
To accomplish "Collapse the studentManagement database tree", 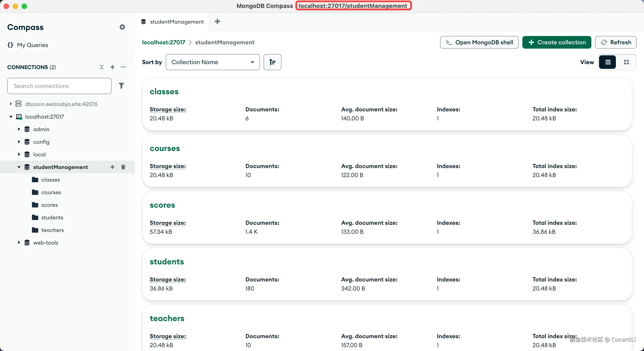I will pos(19,167).
